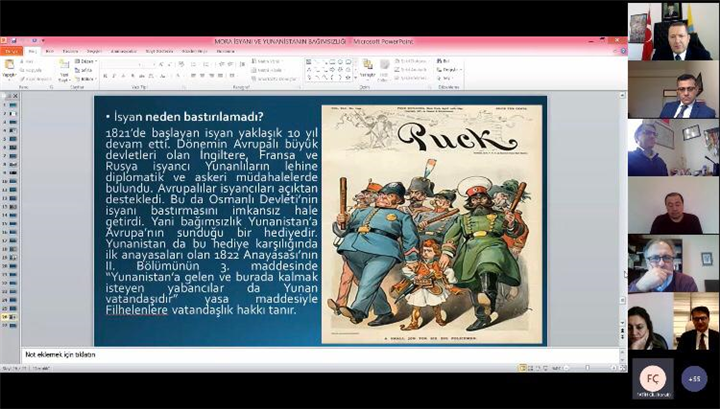Click the +55 more participants button

coord(694,379)
